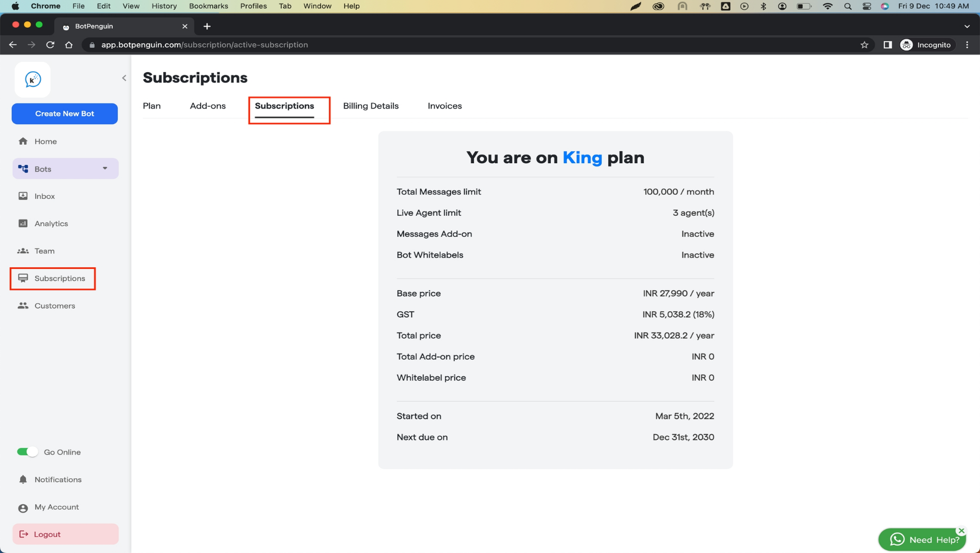Open the Bookmarks menu in the menu bar
This screenshot has height=553, width=980.
click(x=208, y=6)
